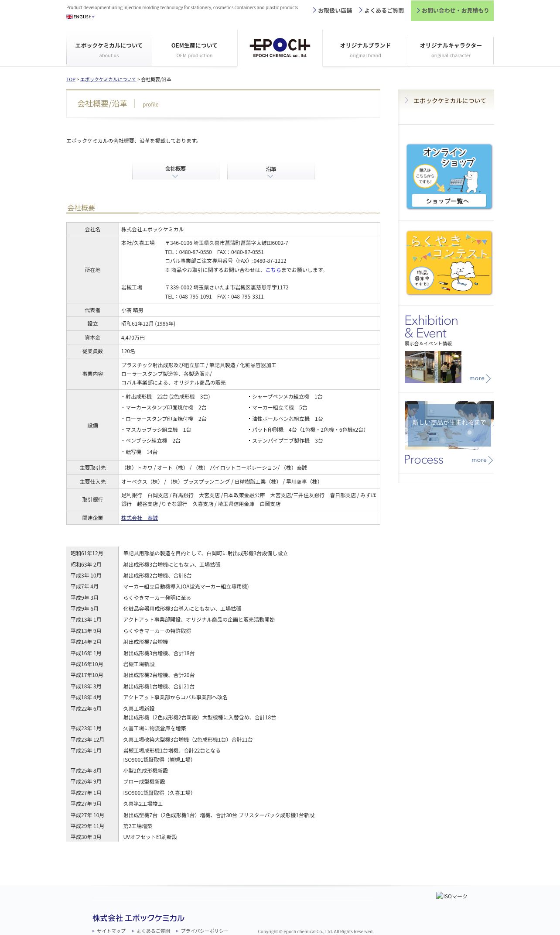Jump to 会社概要 anchor tab
This screenshot has width=560, height=935.
(x=176, y=171)
